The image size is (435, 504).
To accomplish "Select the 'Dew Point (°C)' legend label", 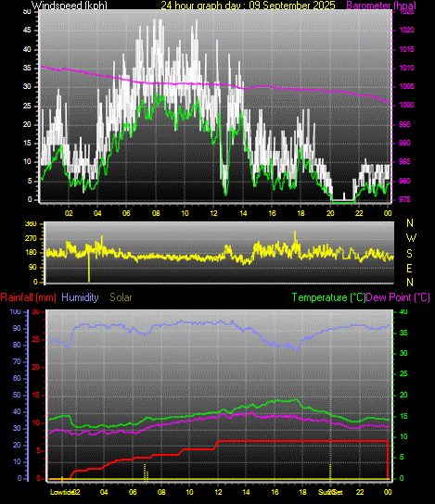I will tap(398, 297).
